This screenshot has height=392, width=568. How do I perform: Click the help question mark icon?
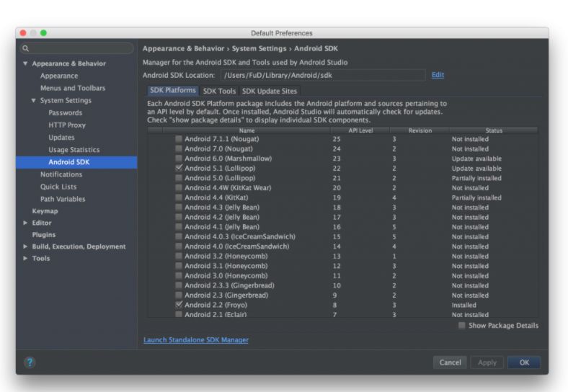click(x=30, y=362)
